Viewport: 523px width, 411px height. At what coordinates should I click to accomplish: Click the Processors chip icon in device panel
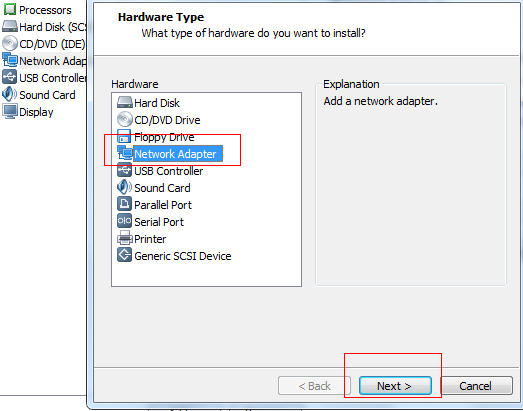pos(10,9)
